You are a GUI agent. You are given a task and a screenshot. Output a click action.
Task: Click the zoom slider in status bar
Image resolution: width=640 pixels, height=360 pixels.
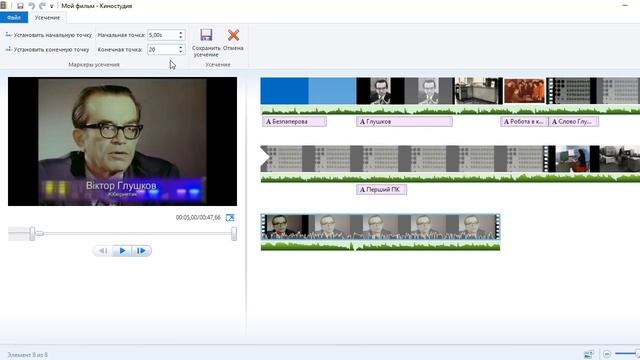click(627, 353)
